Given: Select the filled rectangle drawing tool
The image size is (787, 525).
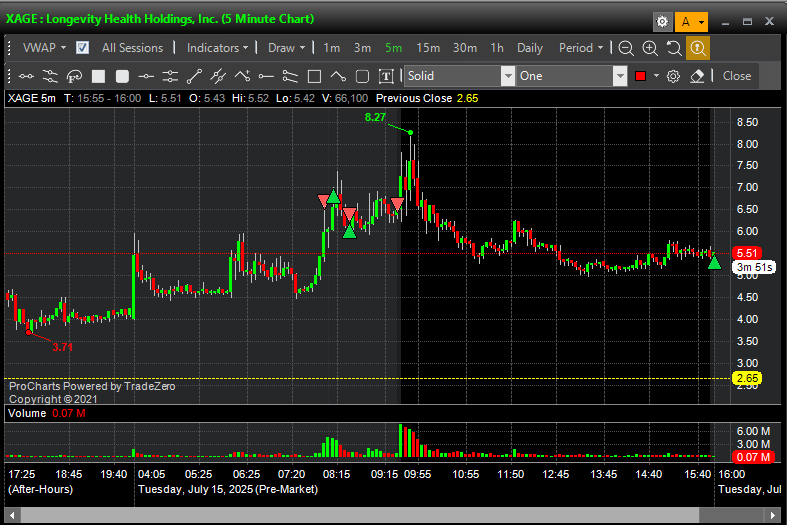Looking at the screenshot, I should coord(98,76).
